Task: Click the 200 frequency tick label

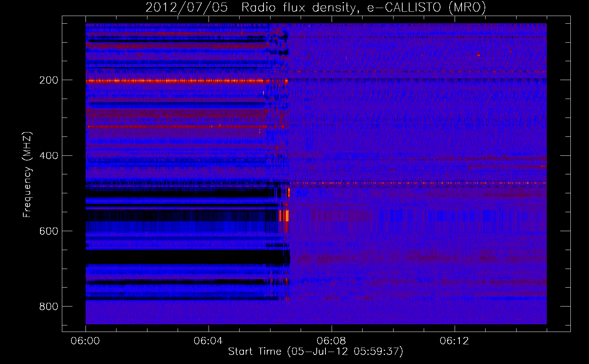Action: pos(49,80)
